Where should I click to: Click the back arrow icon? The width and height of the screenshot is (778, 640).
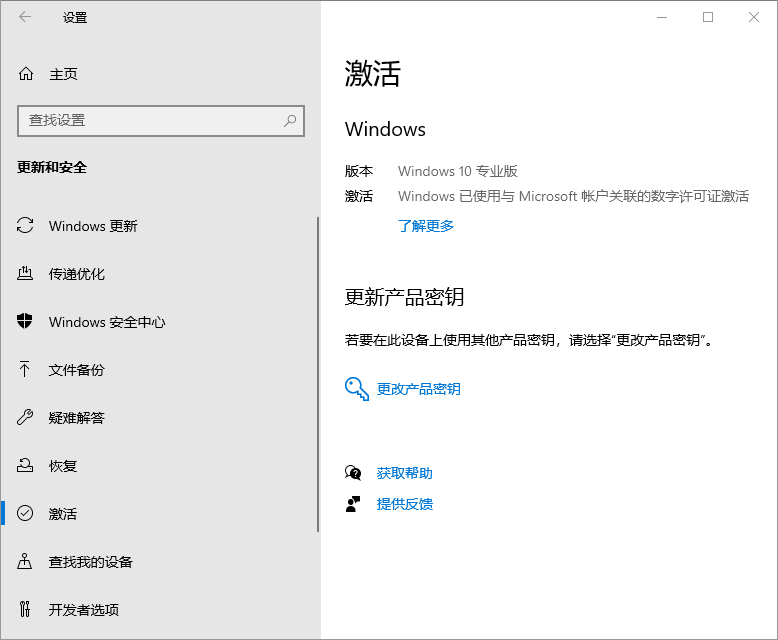coord(25,17)
